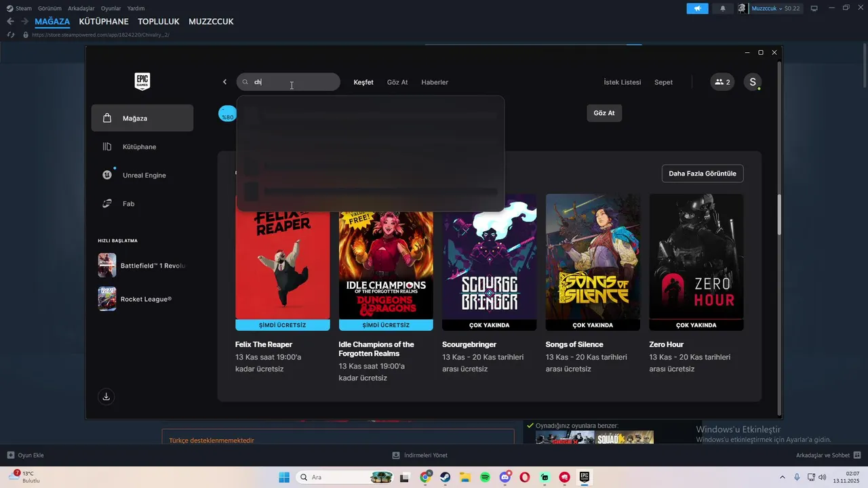Open Opera from the taskbar

(x=524, y=477)
